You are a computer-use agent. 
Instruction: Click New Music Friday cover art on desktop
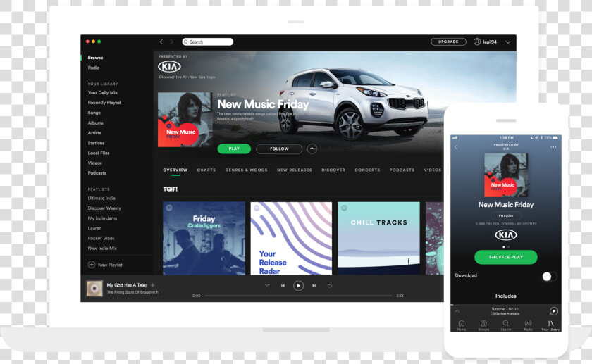pos(185,120)
